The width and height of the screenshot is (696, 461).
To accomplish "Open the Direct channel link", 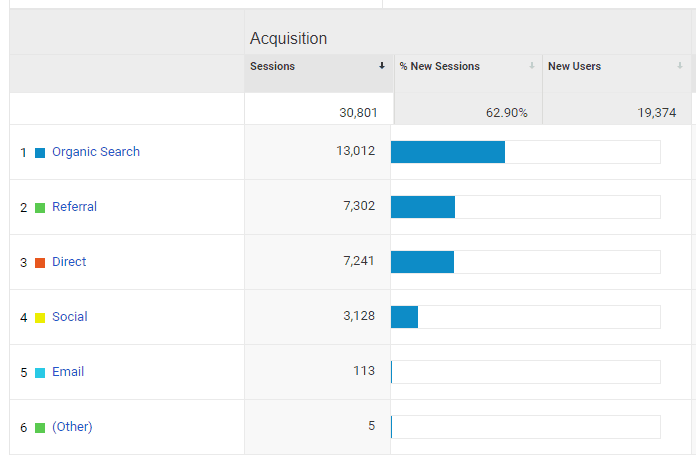I will click(69, 262).
